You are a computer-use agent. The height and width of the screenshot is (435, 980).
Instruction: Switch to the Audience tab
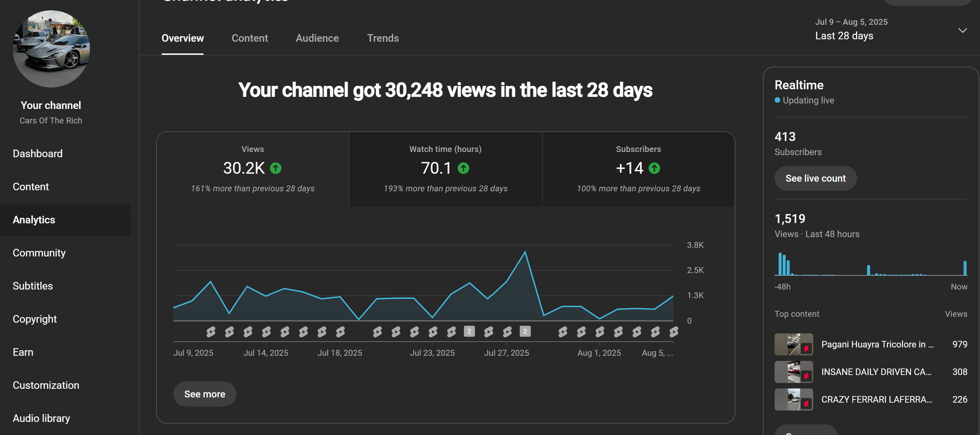[317, 38]
